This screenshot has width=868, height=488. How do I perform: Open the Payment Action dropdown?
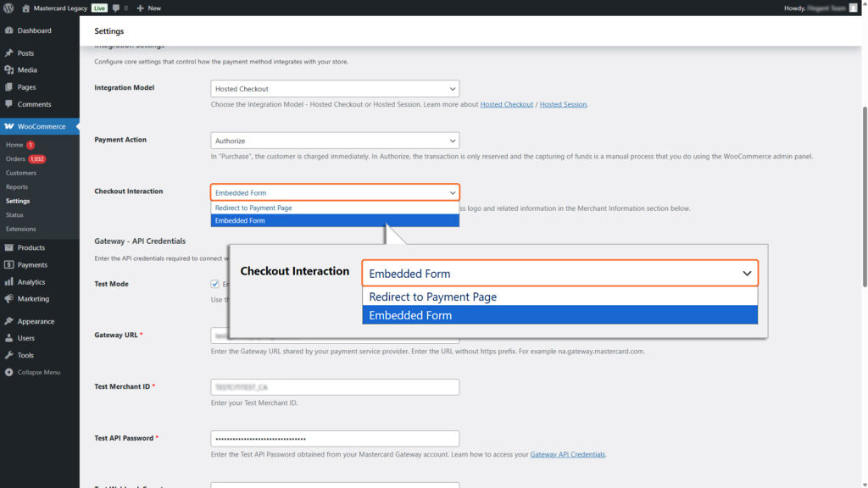pos(334,140)
